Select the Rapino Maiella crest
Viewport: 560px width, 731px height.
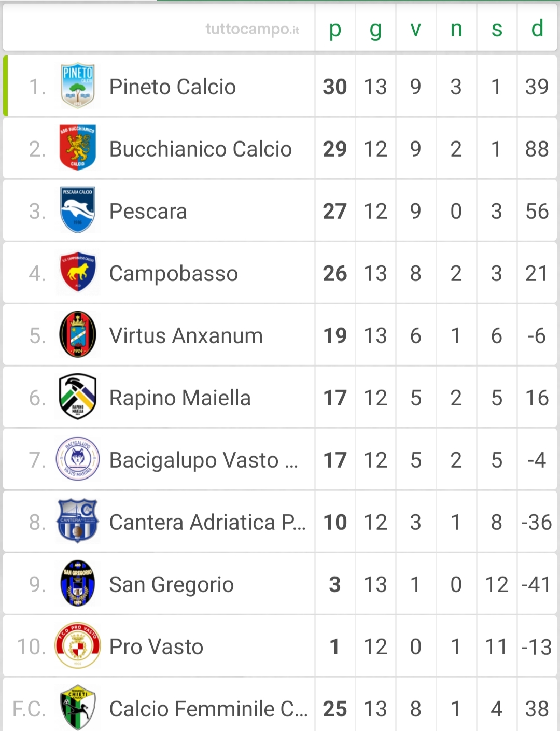[x=77, y=397]
